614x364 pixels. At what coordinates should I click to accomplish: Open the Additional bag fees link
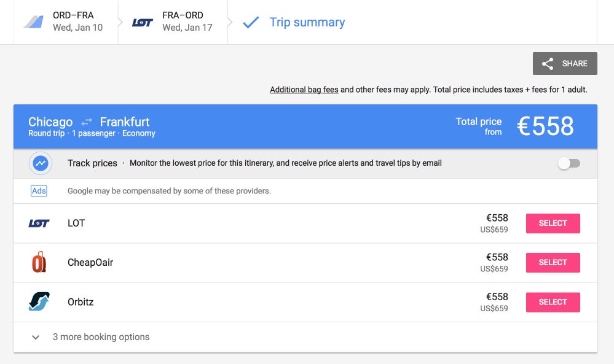pyautogui.click(x=304, y=90)
